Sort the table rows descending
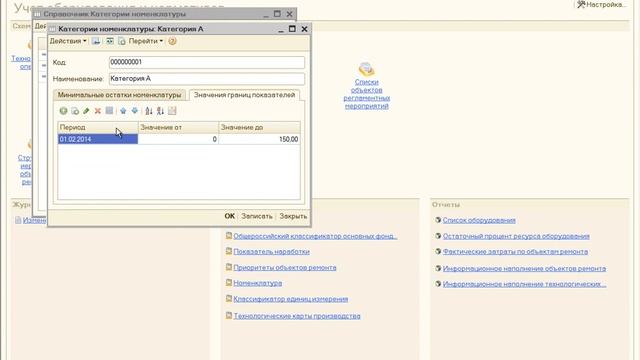The width and height of the screenshot is (640, 360). coord(160,111)
